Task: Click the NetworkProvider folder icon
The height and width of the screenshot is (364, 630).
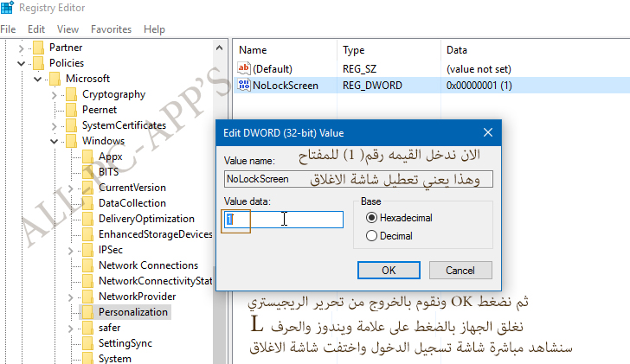Action: (x=87, y=297)
